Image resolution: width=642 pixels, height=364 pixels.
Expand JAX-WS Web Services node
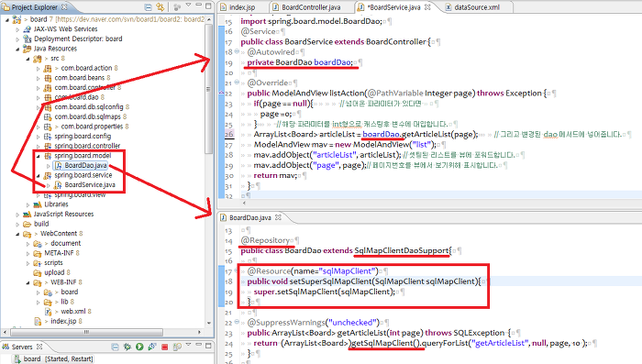[17, 29]
